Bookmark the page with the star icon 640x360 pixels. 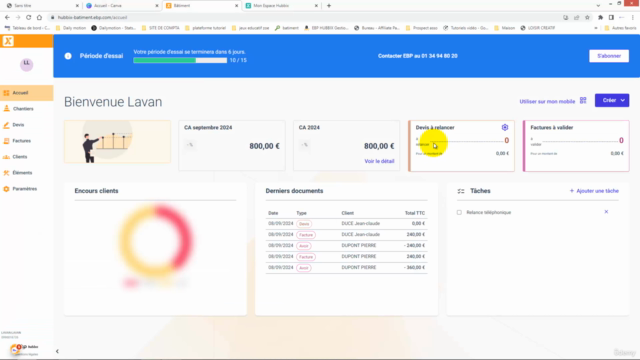tap(587, 18)
